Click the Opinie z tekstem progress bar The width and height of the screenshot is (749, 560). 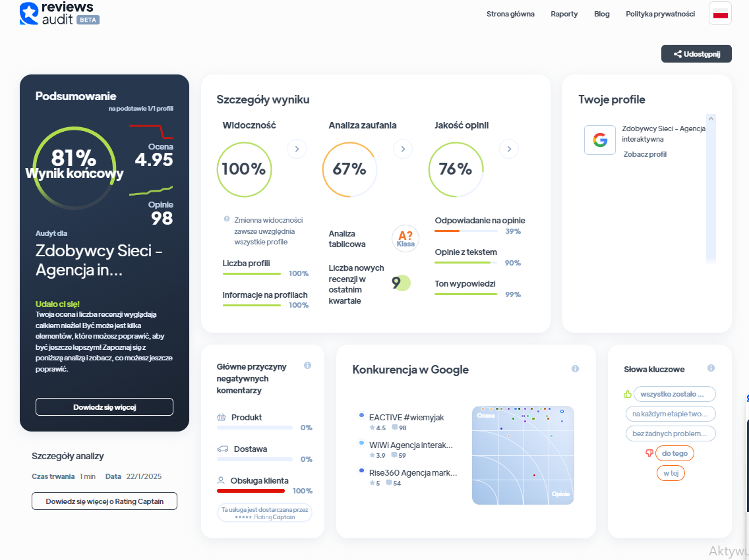coord(466,262)
